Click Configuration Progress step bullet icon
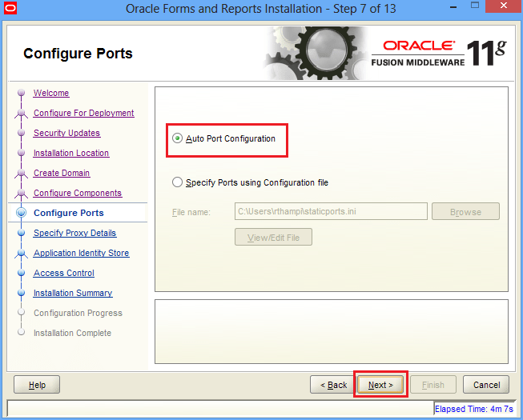This screenshot has height=420, width=523. click(x=21, y=312)
